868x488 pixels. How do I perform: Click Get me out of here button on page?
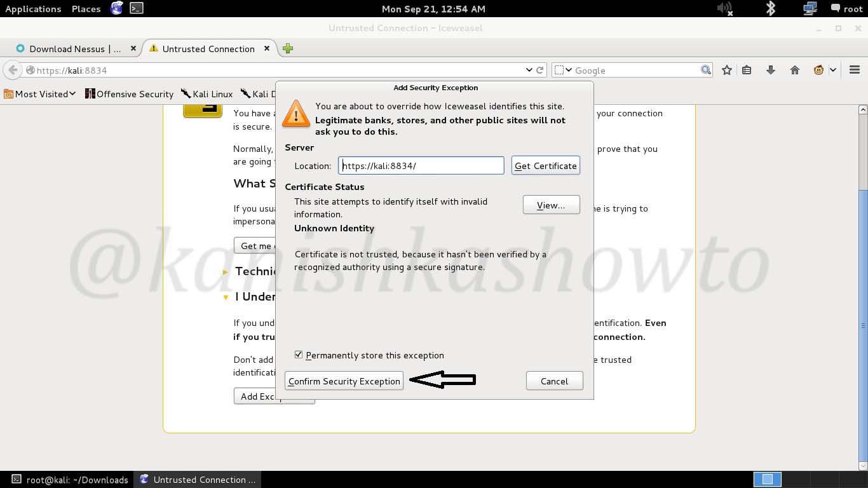point(255,246)
